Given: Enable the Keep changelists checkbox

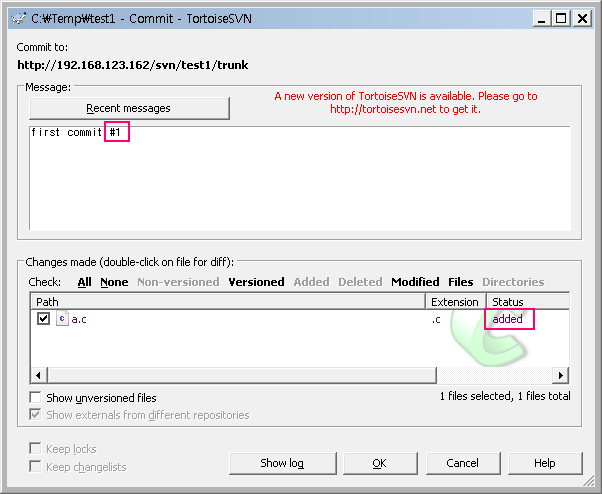Looking at the screenshot, I should click(x=35, y=467).
